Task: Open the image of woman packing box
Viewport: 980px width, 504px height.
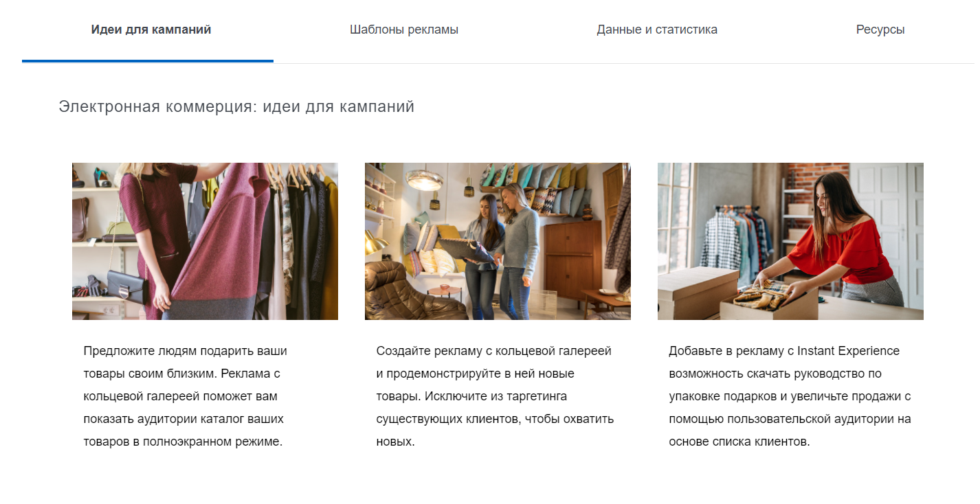Action: [x=790, y=241]
